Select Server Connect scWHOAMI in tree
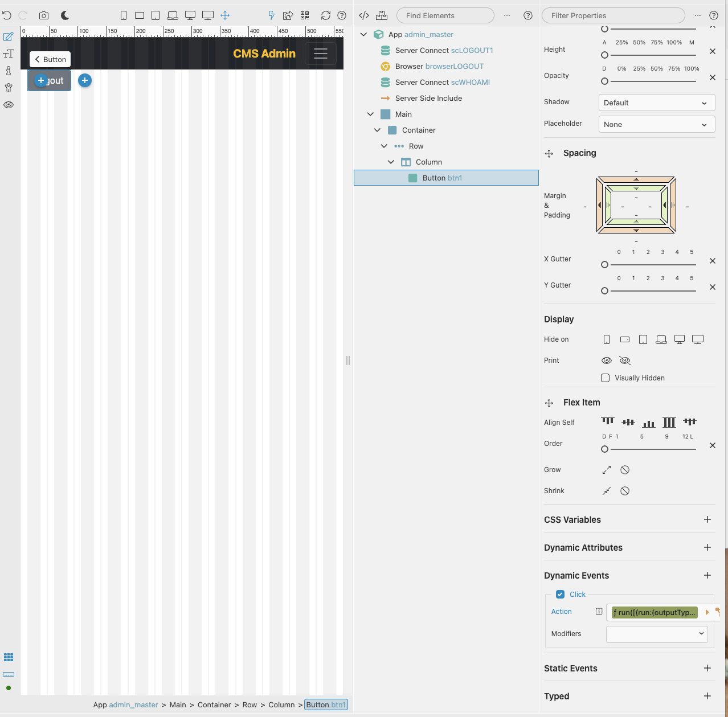 442,82
